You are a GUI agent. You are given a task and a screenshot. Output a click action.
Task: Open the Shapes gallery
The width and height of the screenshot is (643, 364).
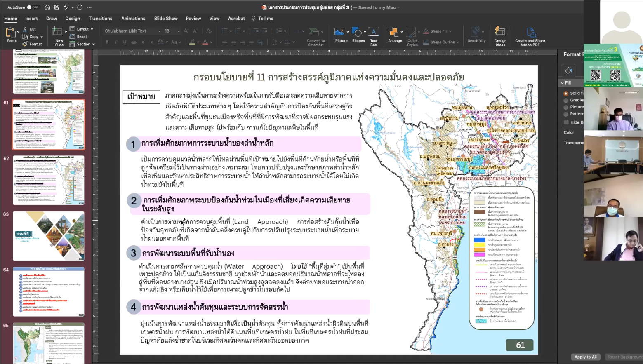tap(358, 33)
